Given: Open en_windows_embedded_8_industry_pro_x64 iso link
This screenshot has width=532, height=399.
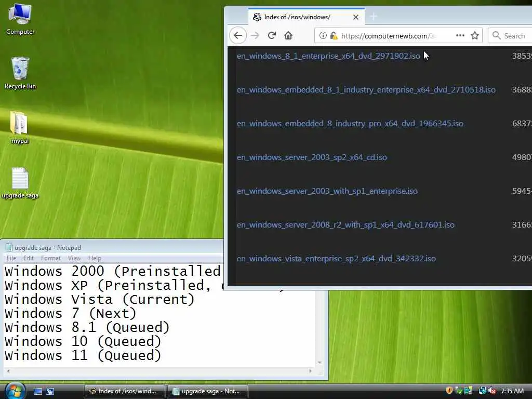Looking at the screenshot, I should coord(350,124).
